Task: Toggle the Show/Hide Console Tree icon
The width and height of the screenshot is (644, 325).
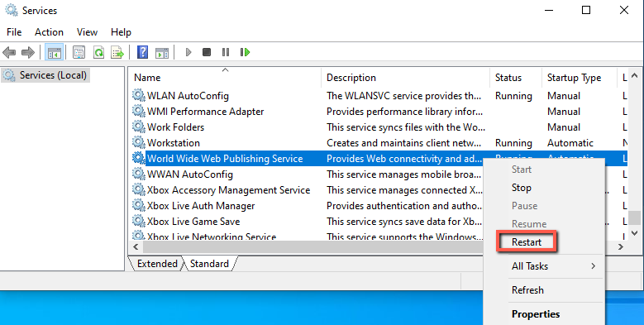Action: point(55,52)
